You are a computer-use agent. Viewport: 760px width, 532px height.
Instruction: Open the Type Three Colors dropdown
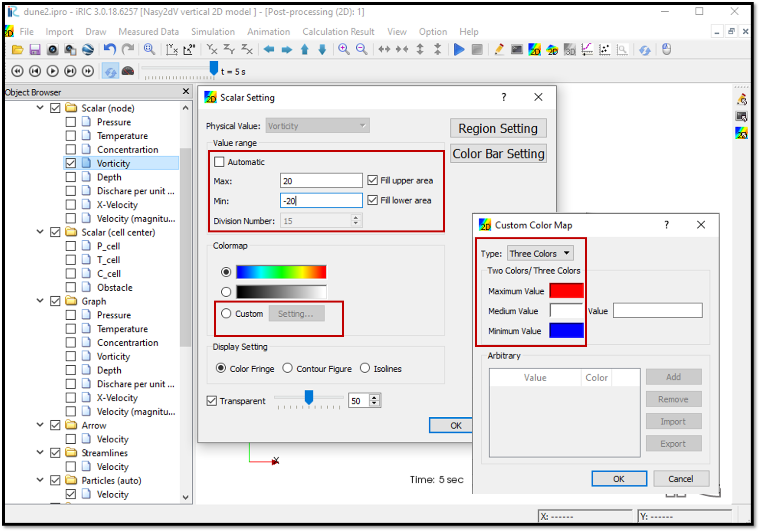tap(540, 253)
